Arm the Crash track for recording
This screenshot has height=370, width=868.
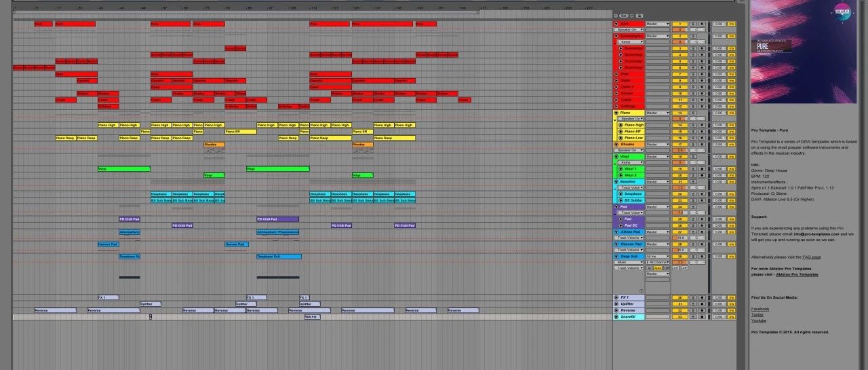point(702,100)
